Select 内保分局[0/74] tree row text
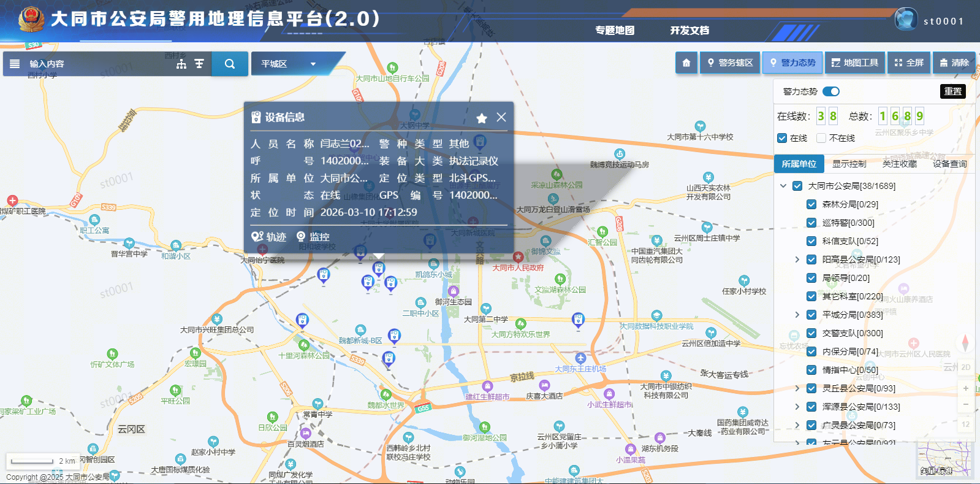This screenshot has width=980, height=484. coord(850,351)
